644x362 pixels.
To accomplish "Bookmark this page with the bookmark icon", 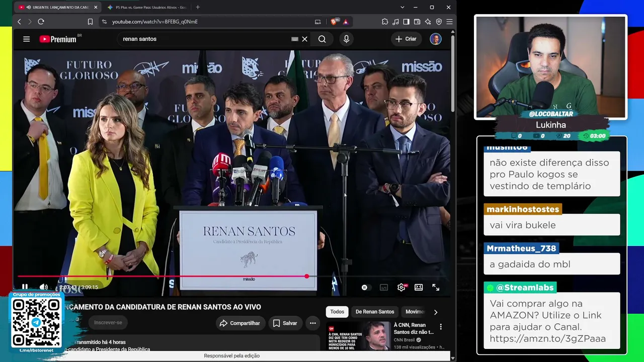I will click(90, 22).
